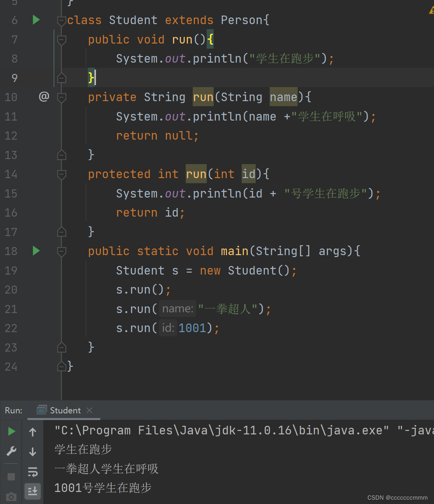Image resolution: width=434 pixels, height=504 pixels.
Task: Collapse the run() method fold on line 7
Action: click(x=61, y=40)
